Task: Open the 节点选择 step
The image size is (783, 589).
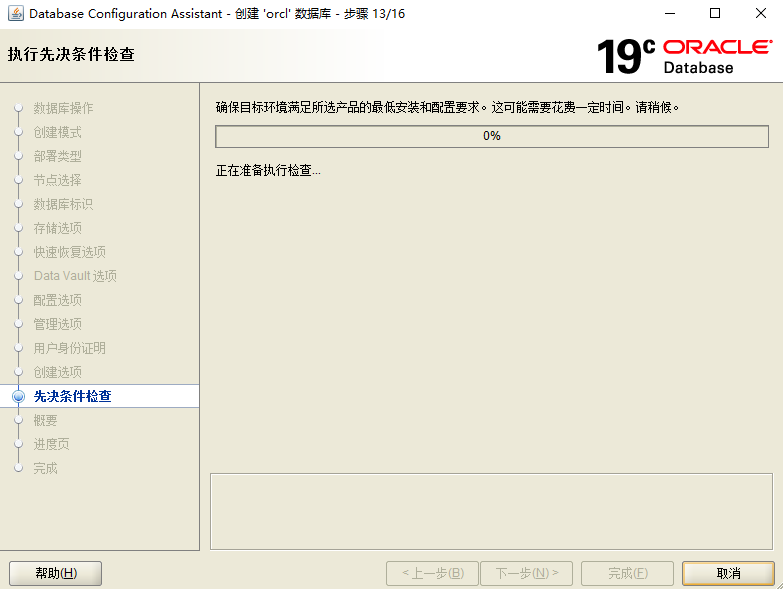Action: click(x=57, y=180)
